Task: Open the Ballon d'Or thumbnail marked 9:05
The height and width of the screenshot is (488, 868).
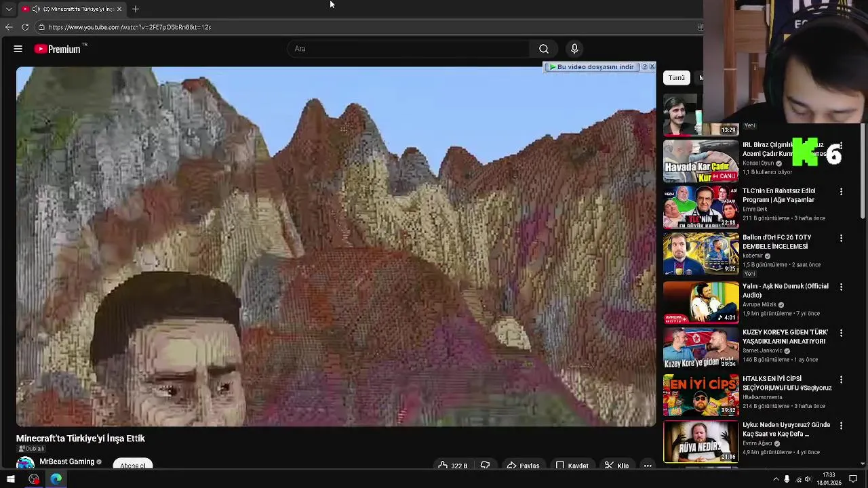Action: [701, 253]
